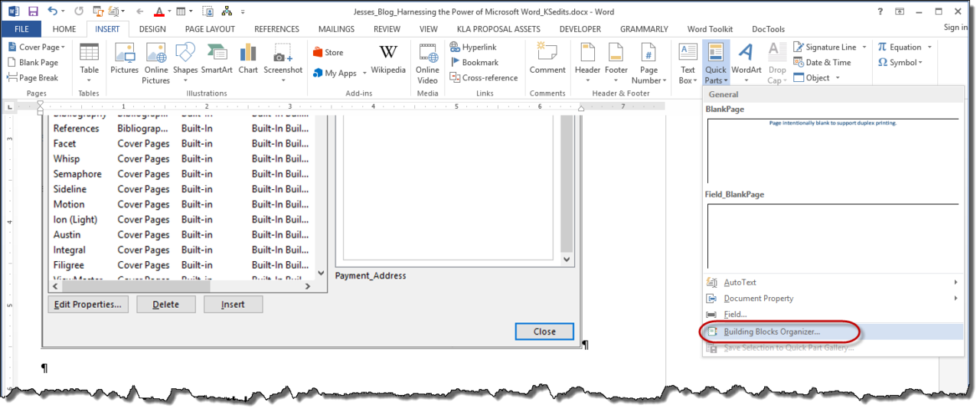Viewport: 980px width, 415px height.
Task: Switch to the REFERENCES tab
Action: click(x=276, y=29)
